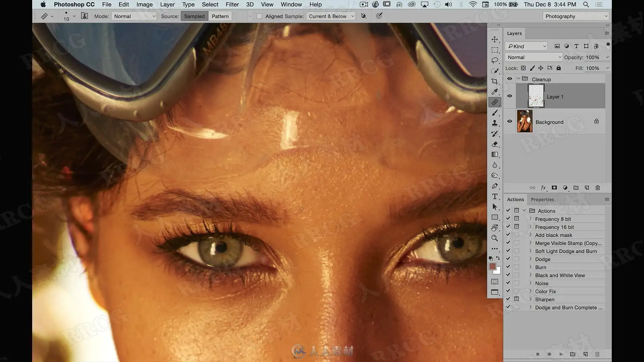Select the Rectangular Marquee tool
This screenshot has width=644, height=362.
pos(495,50)
